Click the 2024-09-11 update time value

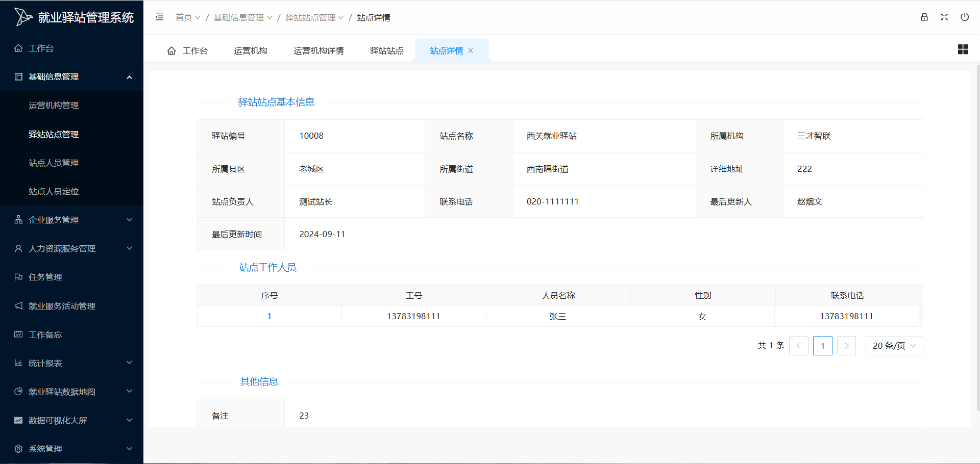tap(322, 234)
